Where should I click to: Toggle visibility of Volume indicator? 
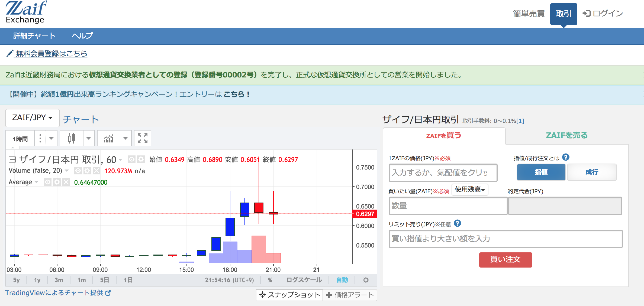(x=78, y=171)
